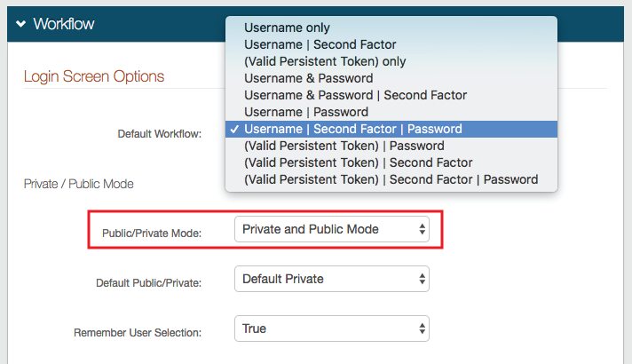Choose 'Username only' workflow option
The image size is (632, 364).
[x=287, y=28]
